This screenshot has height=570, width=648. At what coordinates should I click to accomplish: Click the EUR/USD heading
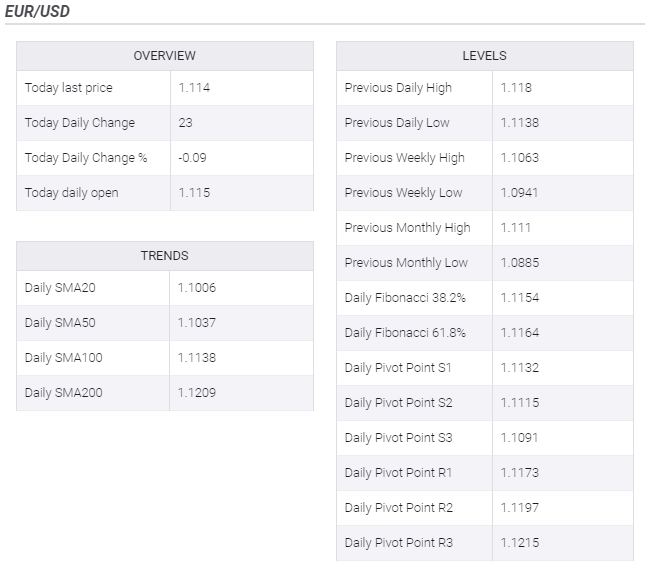click(x=37, y=12)
